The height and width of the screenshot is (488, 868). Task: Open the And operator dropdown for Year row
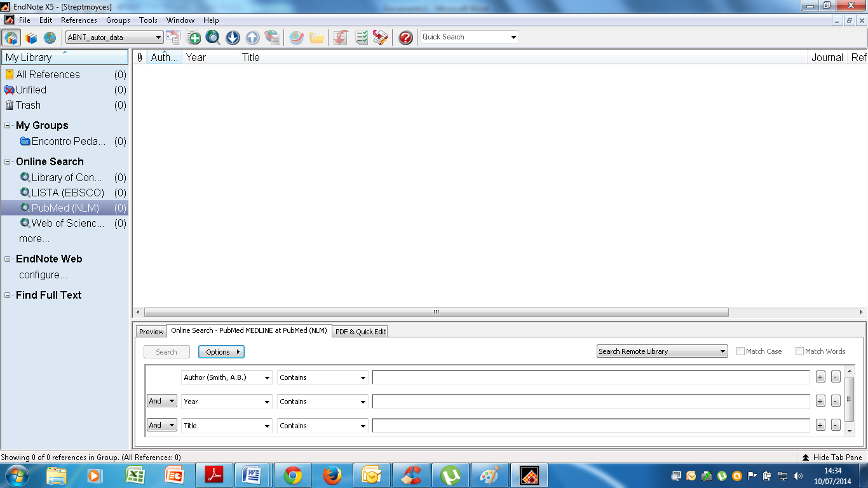click(162, 401)
